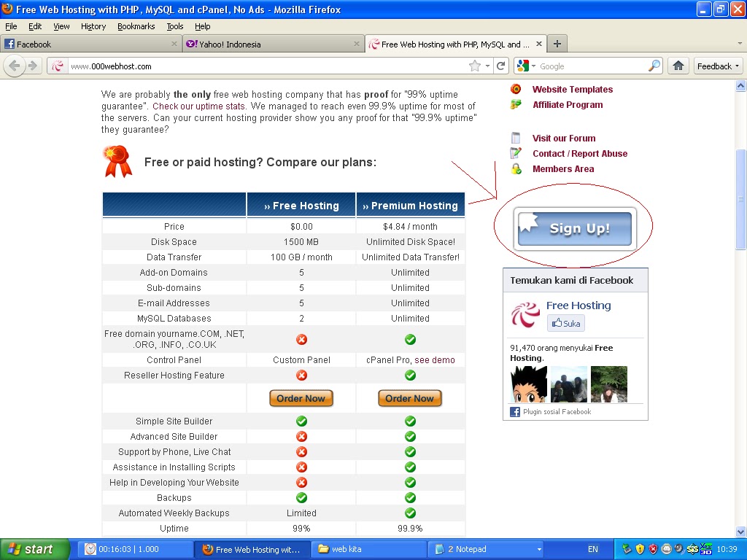Image resolution: width=747 pixels, height=560 pixels.
Task: Click the scrollbar down arrow
Action: (x=741, y=532)
